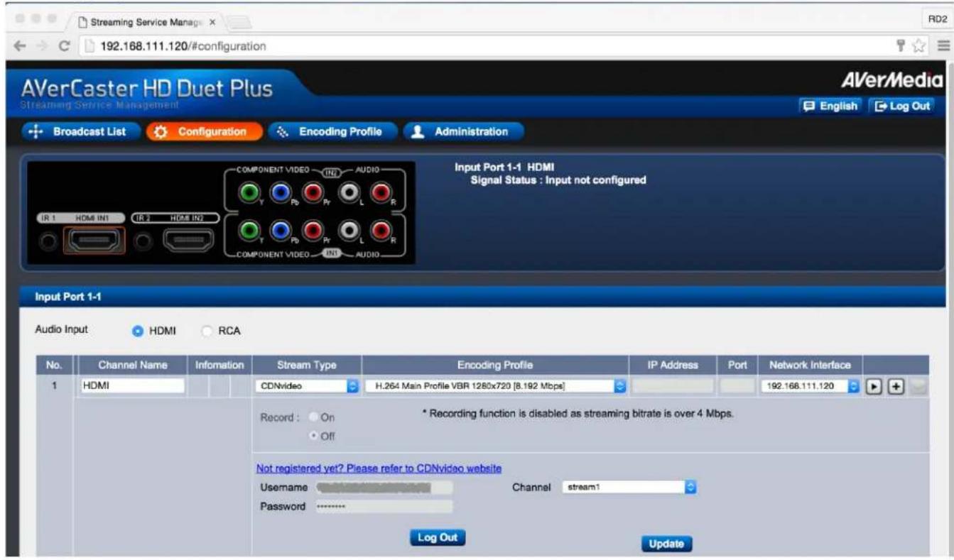This screenshot has width=954, height=560.
Task: Add a channel with the plus icon
Action: (x=896, y=386)
